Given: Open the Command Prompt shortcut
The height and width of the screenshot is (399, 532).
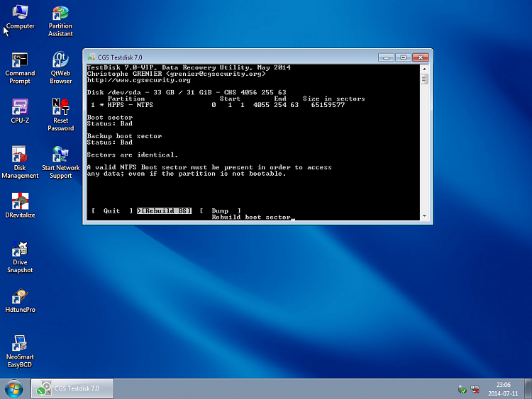Looking at the screenshot, I should point(20,68).
